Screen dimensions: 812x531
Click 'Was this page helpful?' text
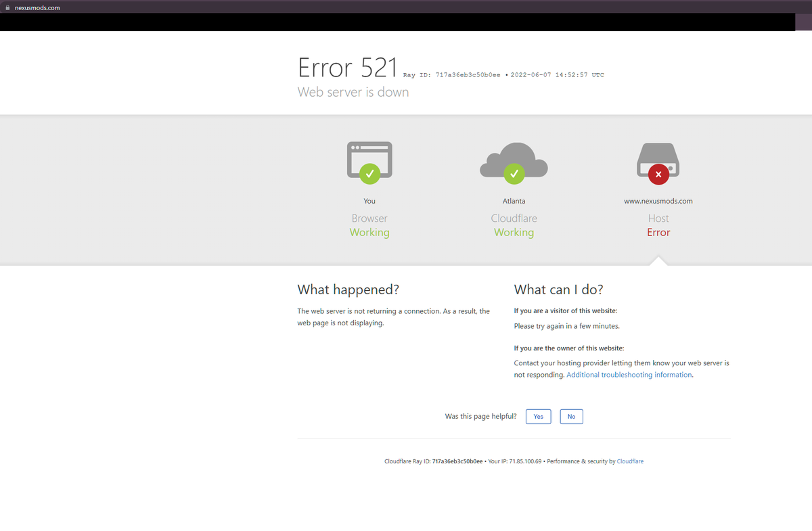(481, 417)
